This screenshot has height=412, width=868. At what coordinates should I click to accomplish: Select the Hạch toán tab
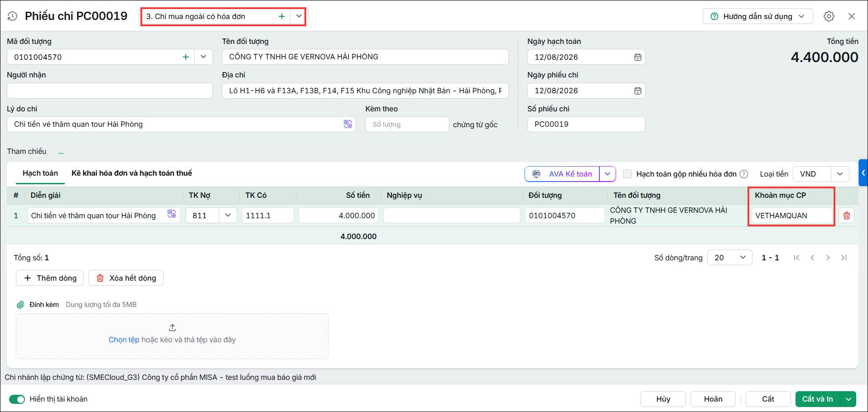[40, 173]
